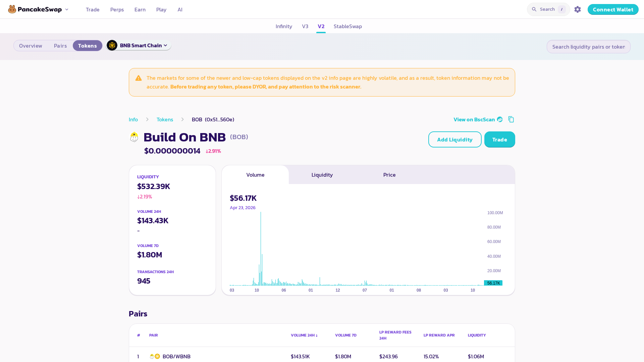Click the Add Liquidity button
This screenshot has width=644, height=362.
pyautogui.click(x=454, y=139)
